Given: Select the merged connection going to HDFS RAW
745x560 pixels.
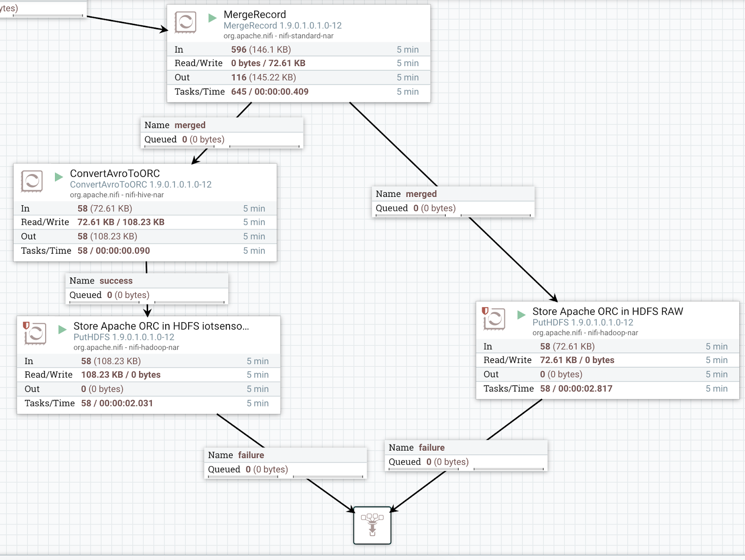Looking at the screenshot, I should tap(453, 202).
